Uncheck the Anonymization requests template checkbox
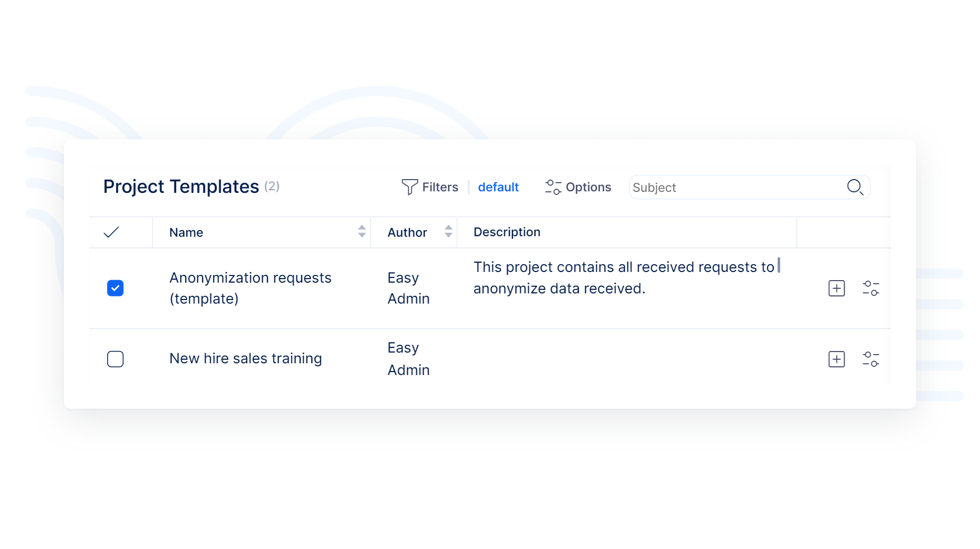The image size is (980, 549). pyautogui.click(x=115, y=288)
